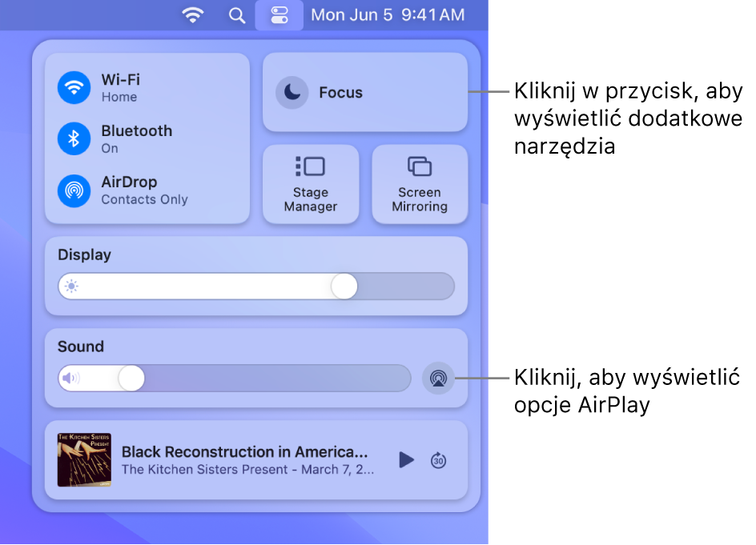The image size is (756, 545).
Task: Open Screen Mirroring
Action: pyautogui.click(x=420, y=183)
